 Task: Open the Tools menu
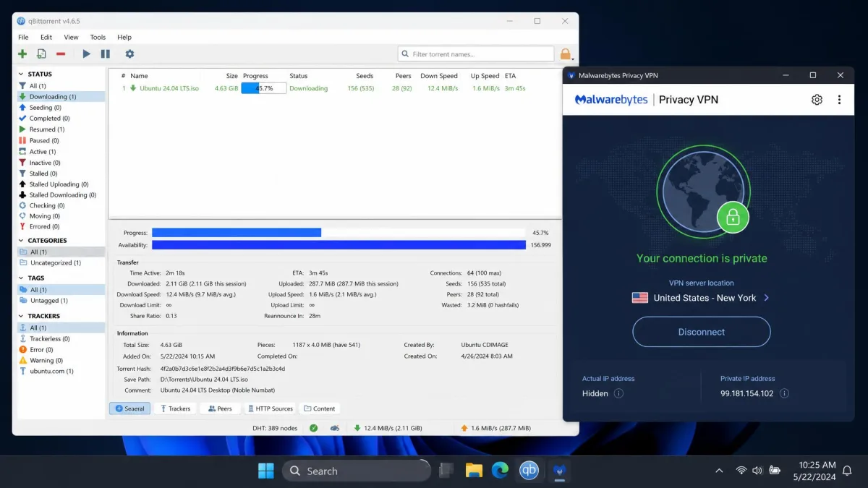coord(98,37)
